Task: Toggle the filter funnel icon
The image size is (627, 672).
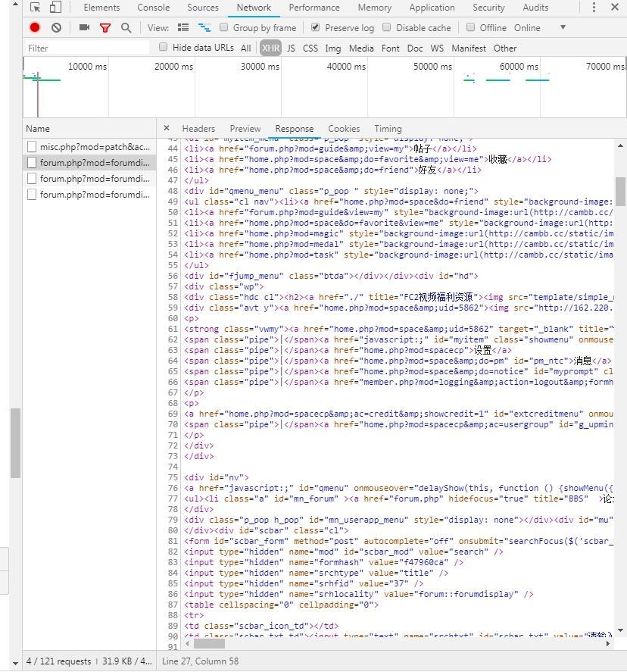Action: (x=105, y=28)
